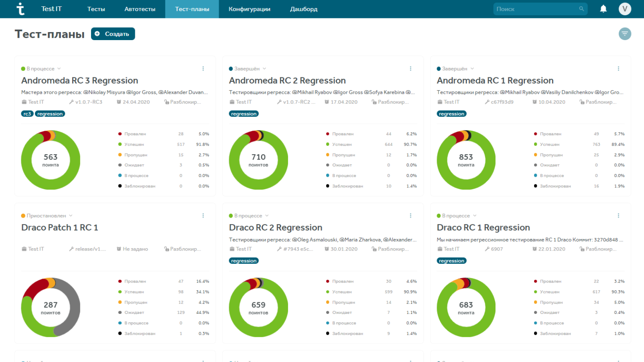644x362 pixels.
Task: Click Провален legend row showing 16.4%
Action: (164, 281)
